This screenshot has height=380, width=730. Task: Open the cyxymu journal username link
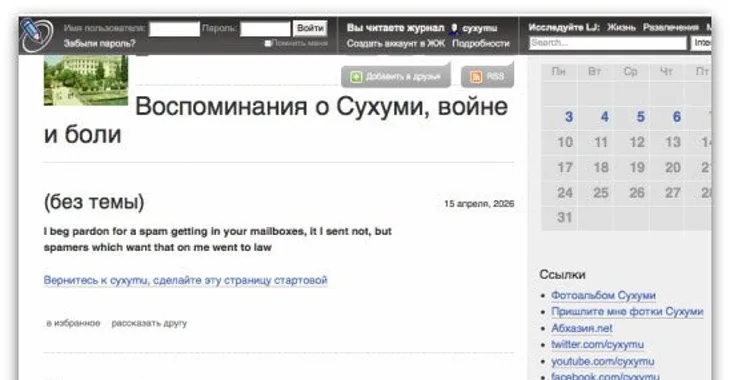point(480,28)
